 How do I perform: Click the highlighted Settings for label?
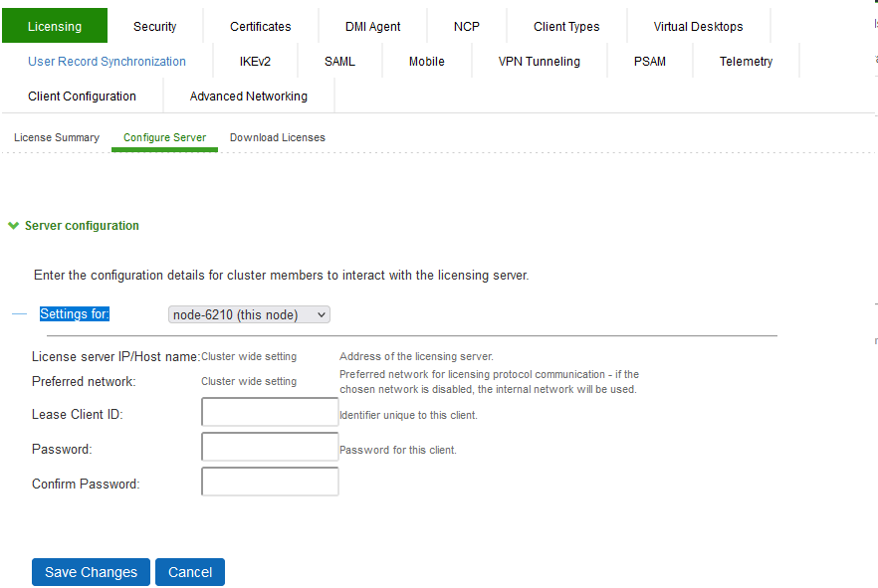(x=75, y=313)
